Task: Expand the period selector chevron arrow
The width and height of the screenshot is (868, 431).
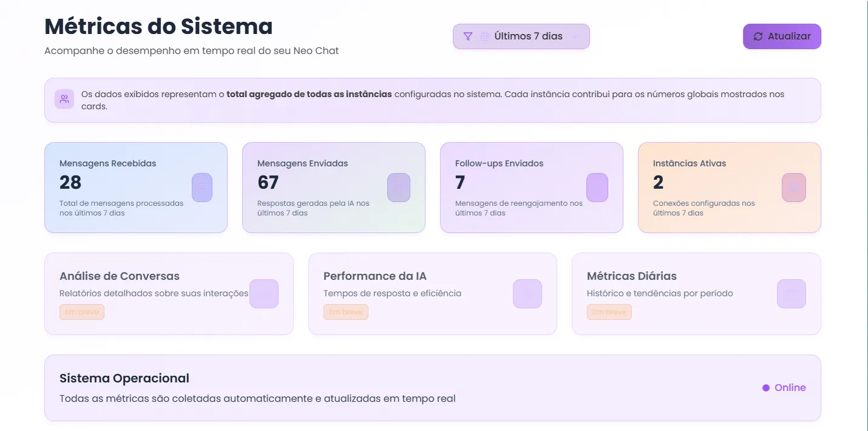Action: click(x=575, y=36)
